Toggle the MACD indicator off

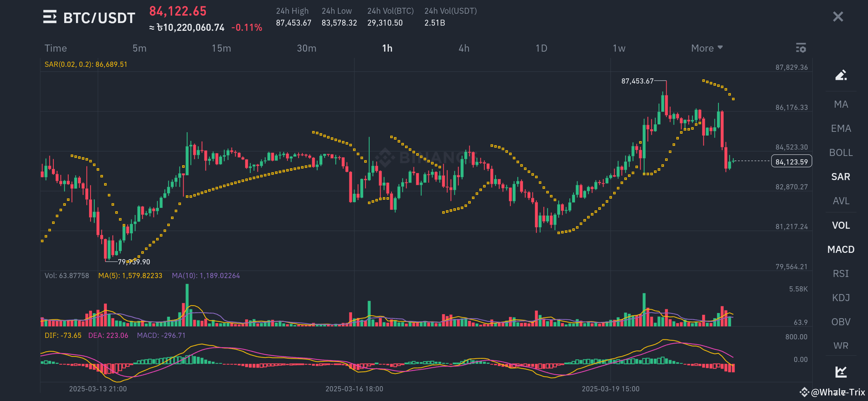(841, 249)
